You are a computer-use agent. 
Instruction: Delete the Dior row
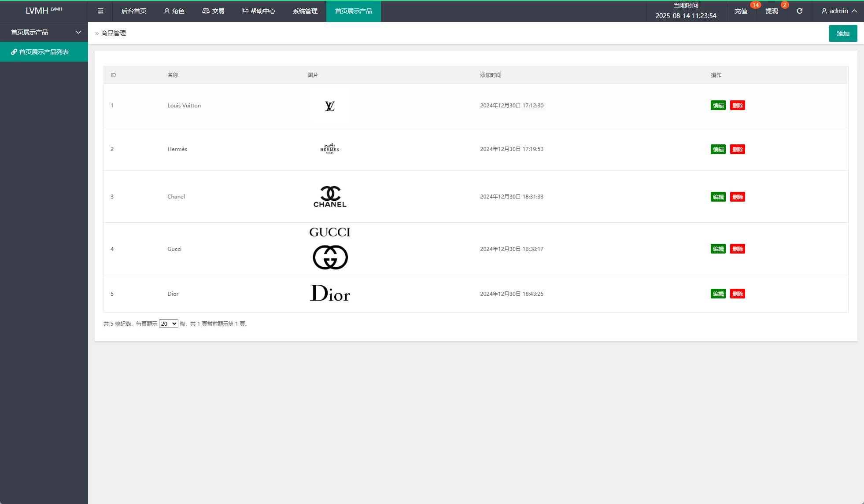coord(737,294)
